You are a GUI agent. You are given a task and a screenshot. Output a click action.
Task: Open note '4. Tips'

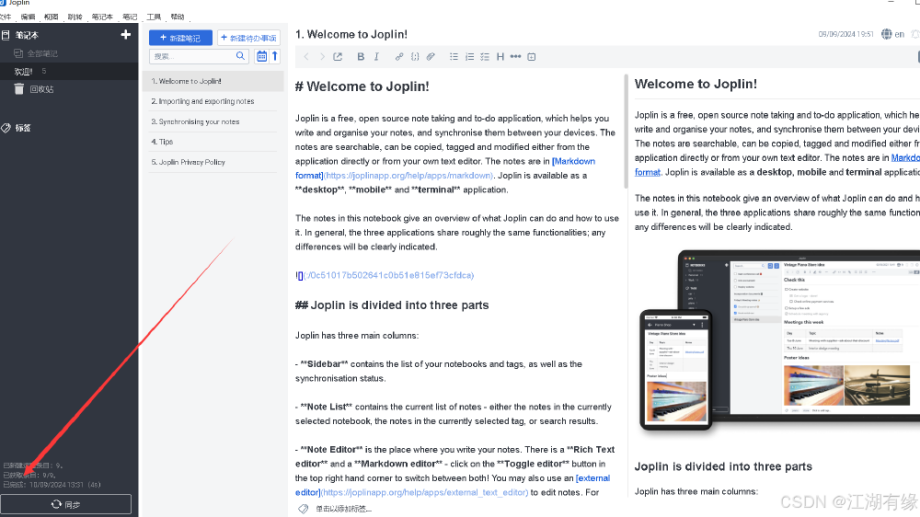(214, 142)
